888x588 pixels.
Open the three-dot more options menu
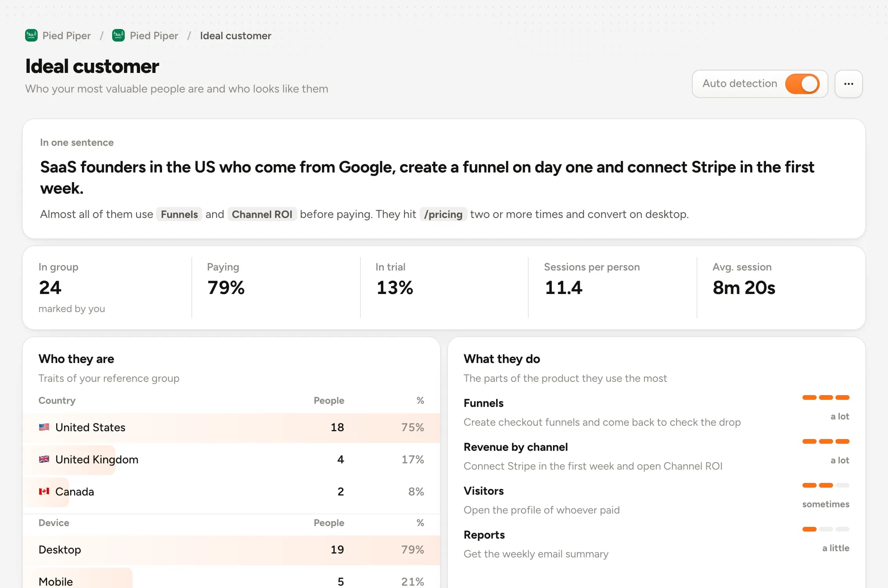pyautogui.click(x=848, y=84)
